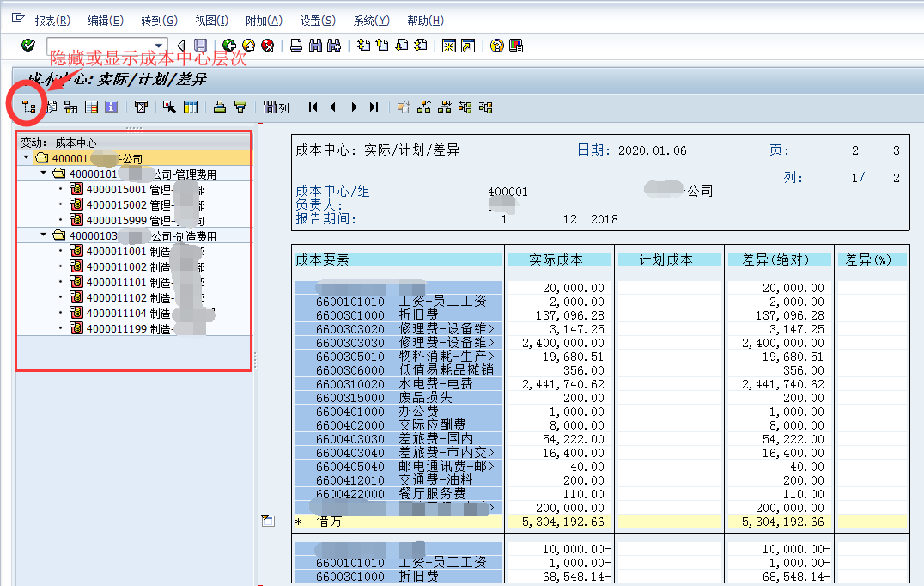Click the Print icon in standard toolbar
Viewport: 924px width, 586px height.
(296, 46)
